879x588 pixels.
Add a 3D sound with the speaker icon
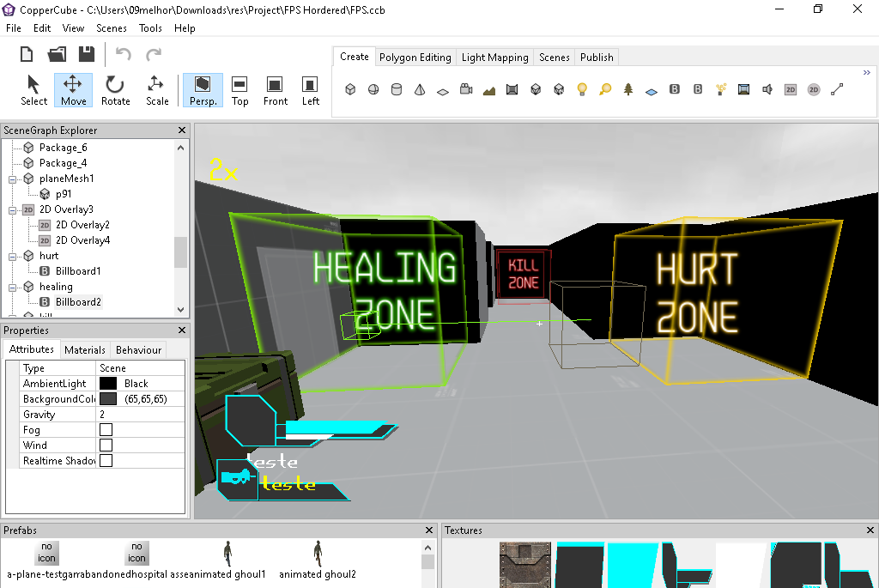(767, 89)
